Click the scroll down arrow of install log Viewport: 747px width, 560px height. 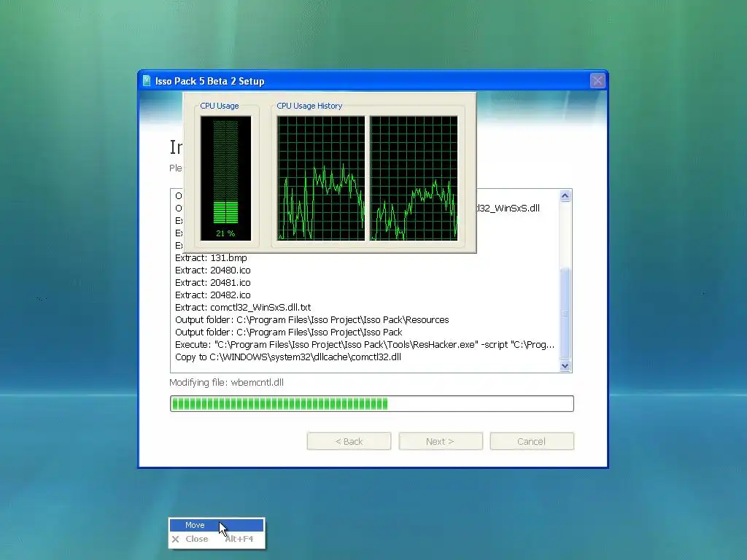pyautogui.click(x=565, y=366)
